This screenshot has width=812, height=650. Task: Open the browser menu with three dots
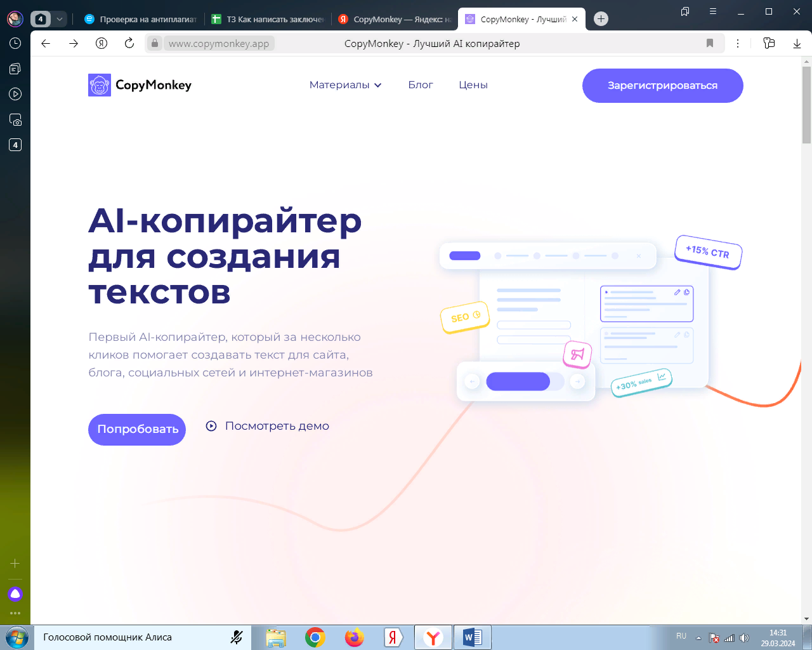click(x=738, y=43)
